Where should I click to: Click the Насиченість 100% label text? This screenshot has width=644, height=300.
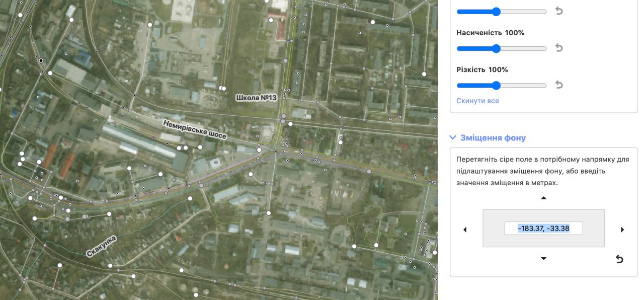point(490,33)
